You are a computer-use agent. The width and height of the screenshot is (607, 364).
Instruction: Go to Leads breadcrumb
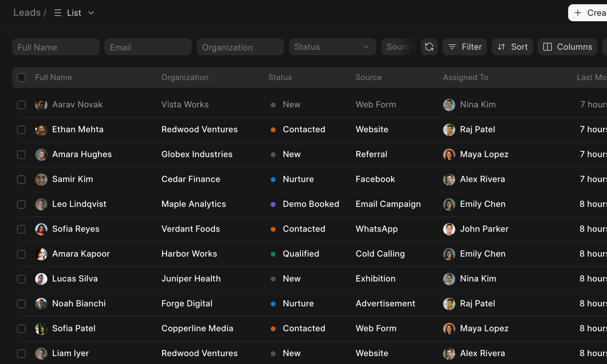[x=27, y=13]
